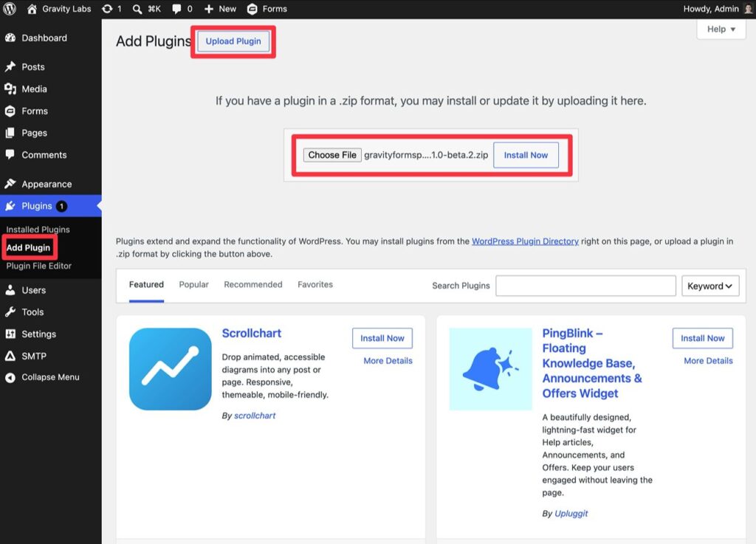Viewport: 756px width, 544px height.
Task: Switch to the Popular tab
Action: pyautogui.click(x=194, y=284)
